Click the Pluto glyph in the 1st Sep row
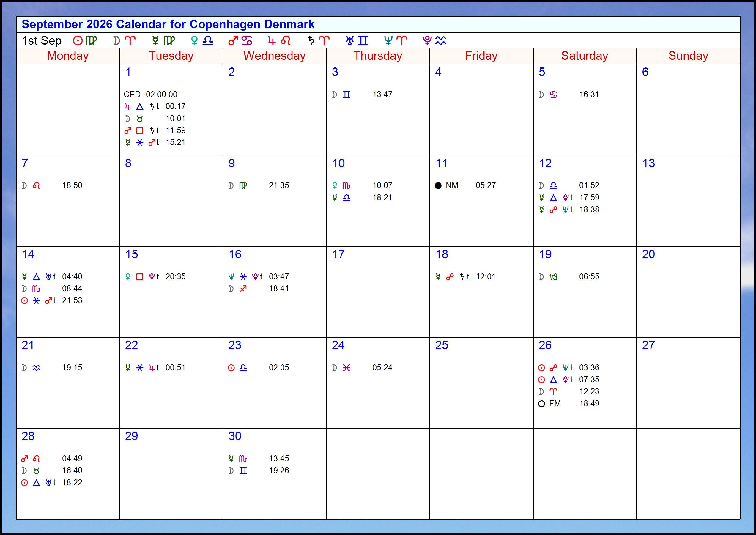This screenshot has height=535, width=756. [427, 41]
